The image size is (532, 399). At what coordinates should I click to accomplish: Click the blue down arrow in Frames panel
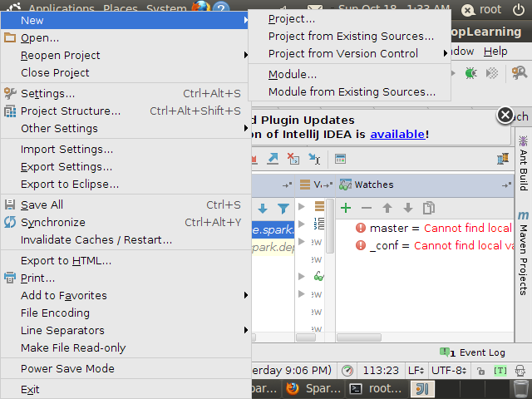(x=263, y=209)
